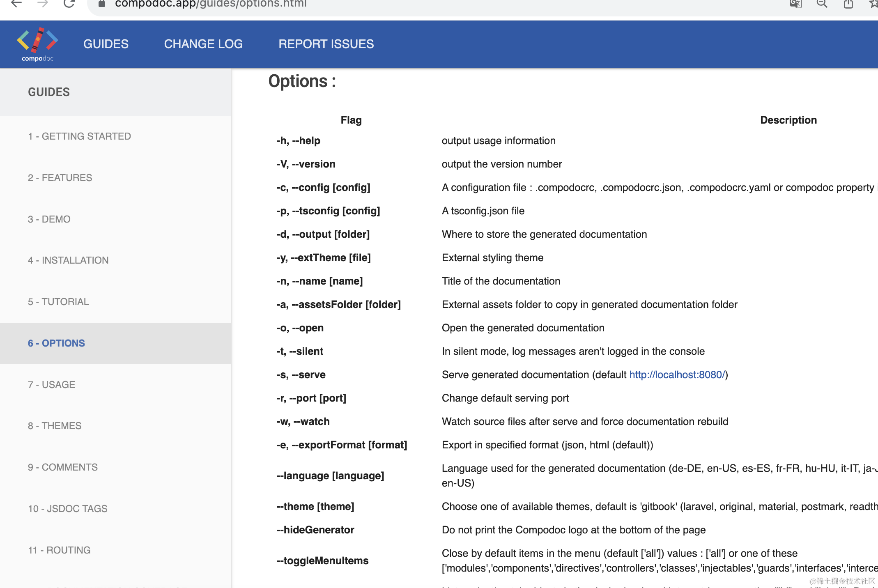The width and height of the screenshot is (878, 588).
Task: Click the browser back arrow
Action: tap(16, 4)
